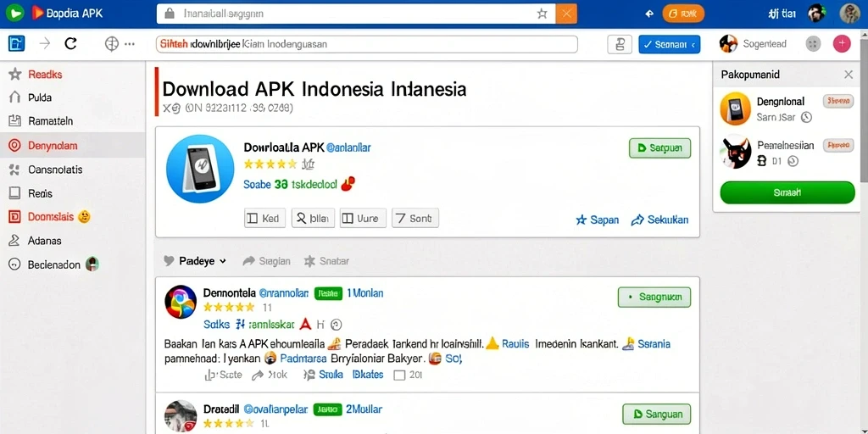The width and height of the screenshot is (868, 434).
Task: Click the tag button next to Pemelnesiian
Action: pyautogui.click(x=837, y=146)
